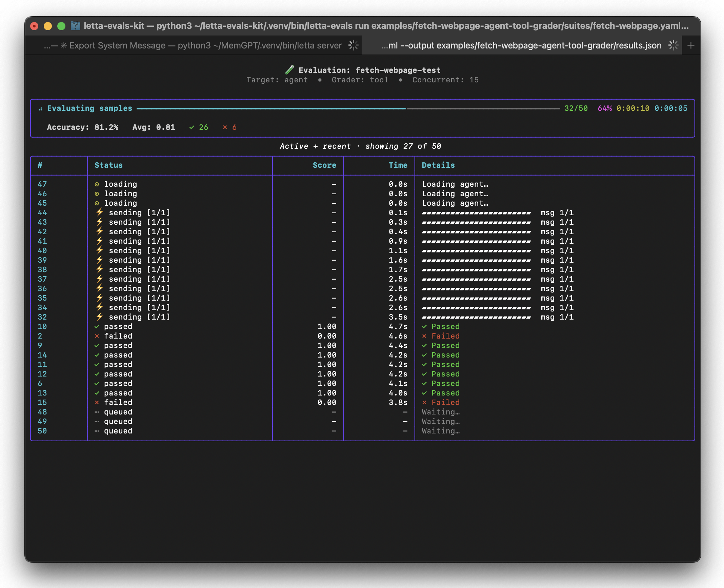Viewport: 724px width, 588px height.
Task: Click the Details column header
Action: 438,165
